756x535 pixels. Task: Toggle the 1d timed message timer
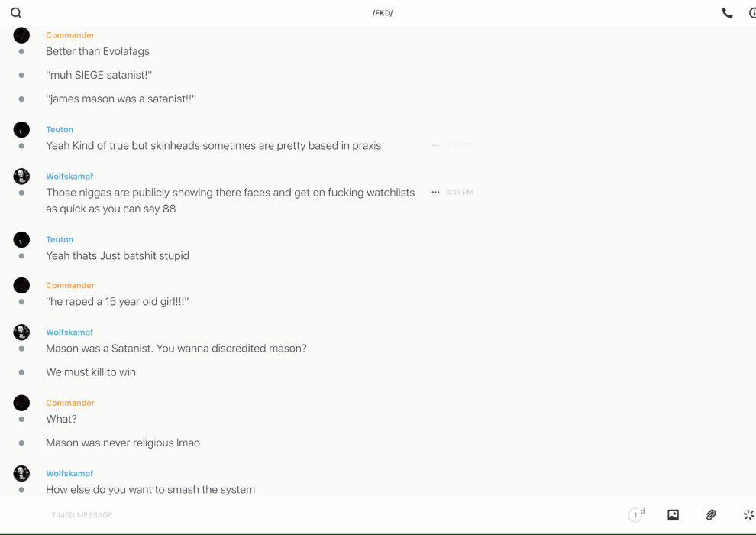point(636,515)
